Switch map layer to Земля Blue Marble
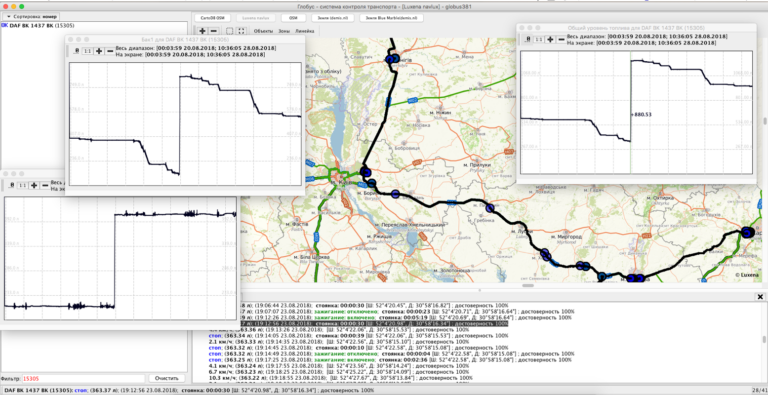The height and width of the screenshot is (395, 768). click(391, 18)
